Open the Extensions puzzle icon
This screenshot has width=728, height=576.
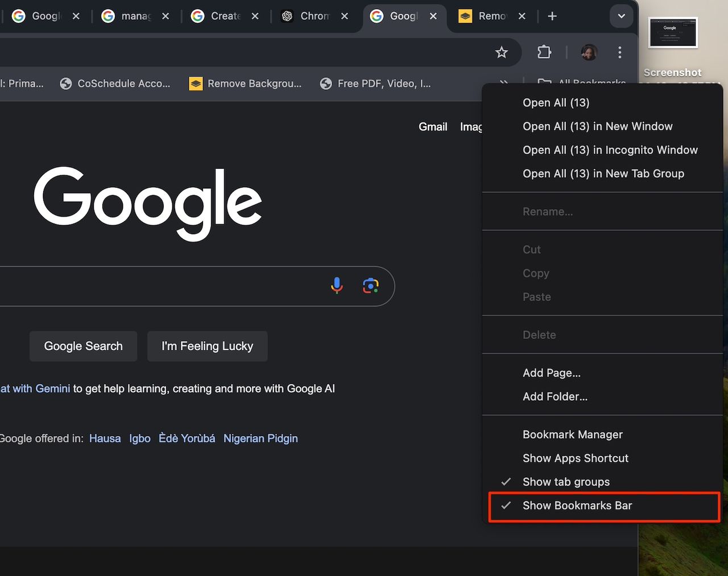tap(544, 52)
